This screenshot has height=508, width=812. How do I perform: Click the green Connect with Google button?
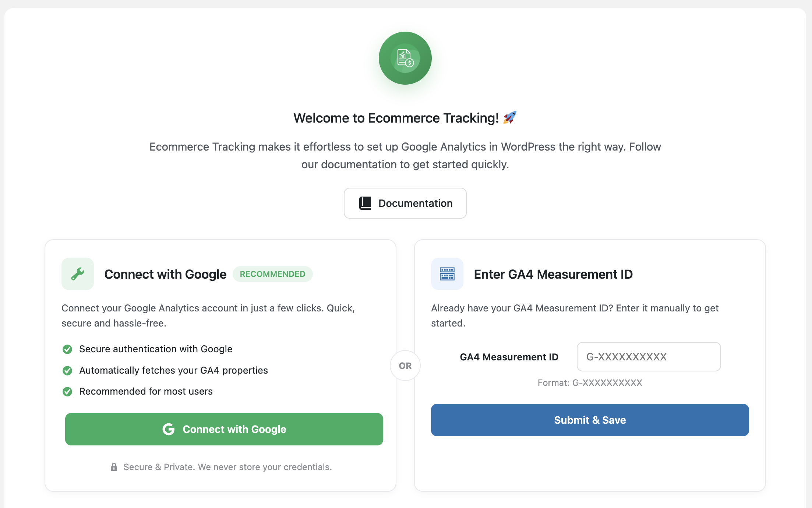(x=224, y=429)
